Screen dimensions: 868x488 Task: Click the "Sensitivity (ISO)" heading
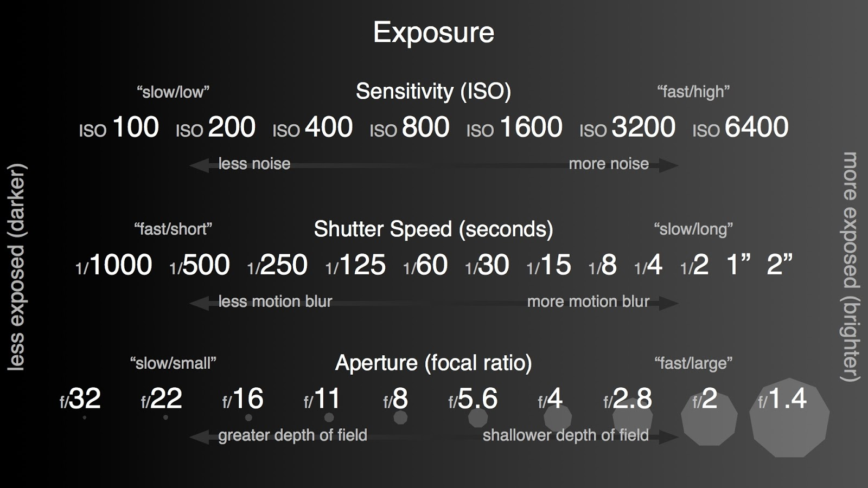point(433,92)
